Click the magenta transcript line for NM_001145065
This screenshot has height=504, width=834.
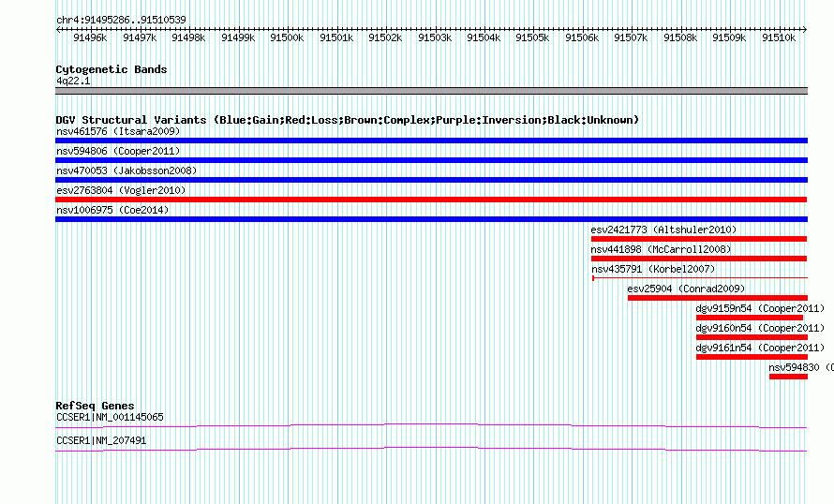tap(431, 425)
